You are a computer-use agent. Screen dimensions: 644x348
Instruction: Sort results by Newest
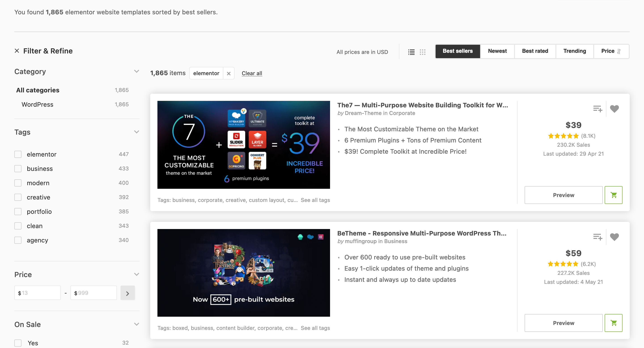click(497, 51)
